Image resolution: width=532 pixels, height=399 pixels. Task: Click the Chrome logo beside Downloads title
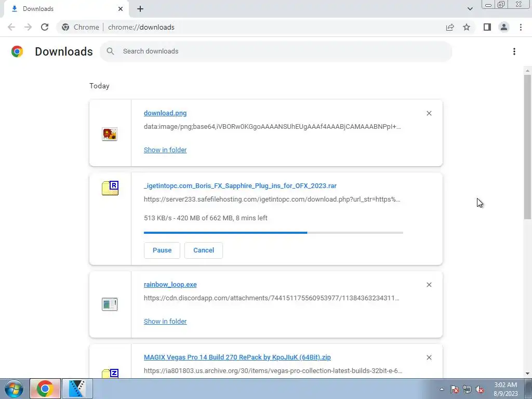point(17,51)
